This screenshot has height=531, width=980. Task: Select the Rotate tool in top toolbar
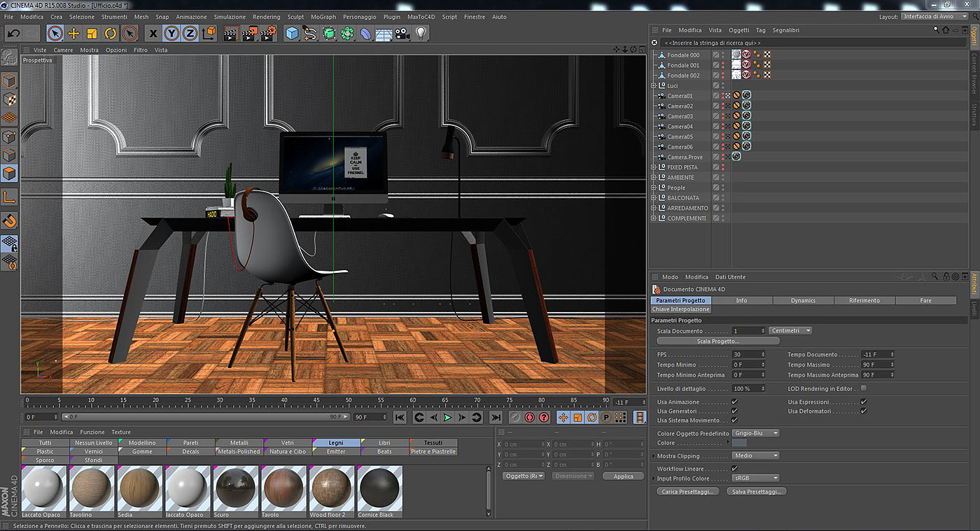[111, 33]
